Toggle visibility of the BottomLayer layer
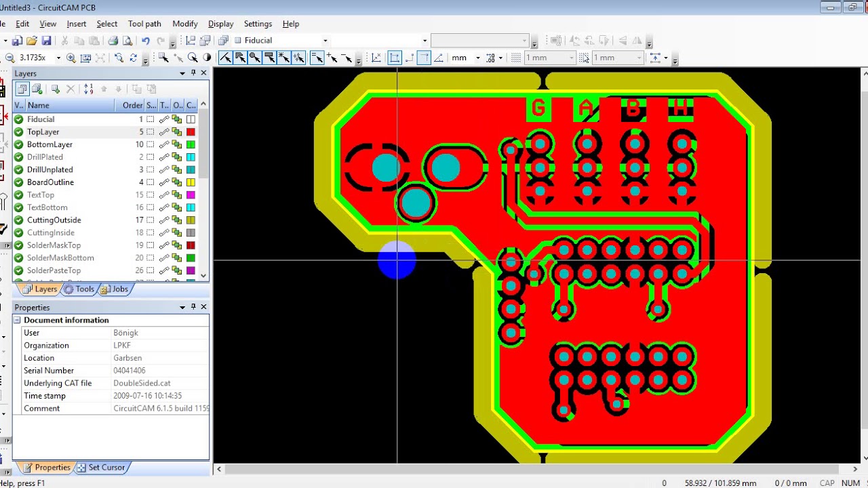Screen dimensions: 868x488 point(19,144)
